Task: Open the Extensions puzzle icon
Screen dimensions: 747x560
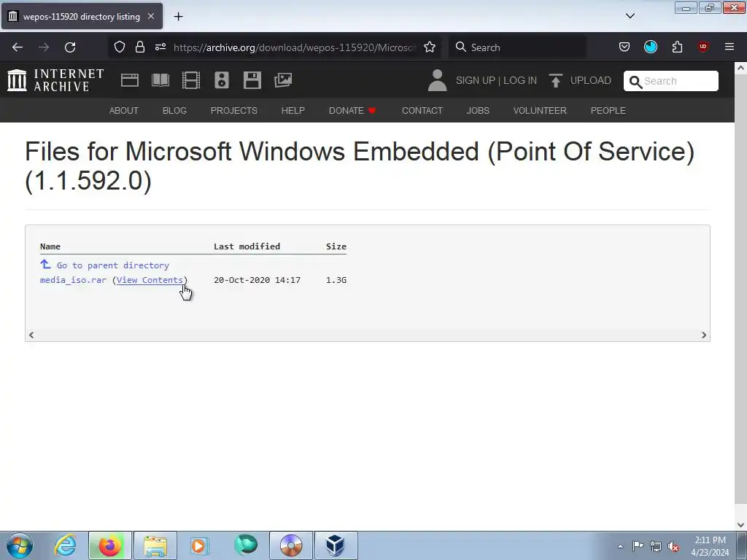Action: tap(677, 47)
